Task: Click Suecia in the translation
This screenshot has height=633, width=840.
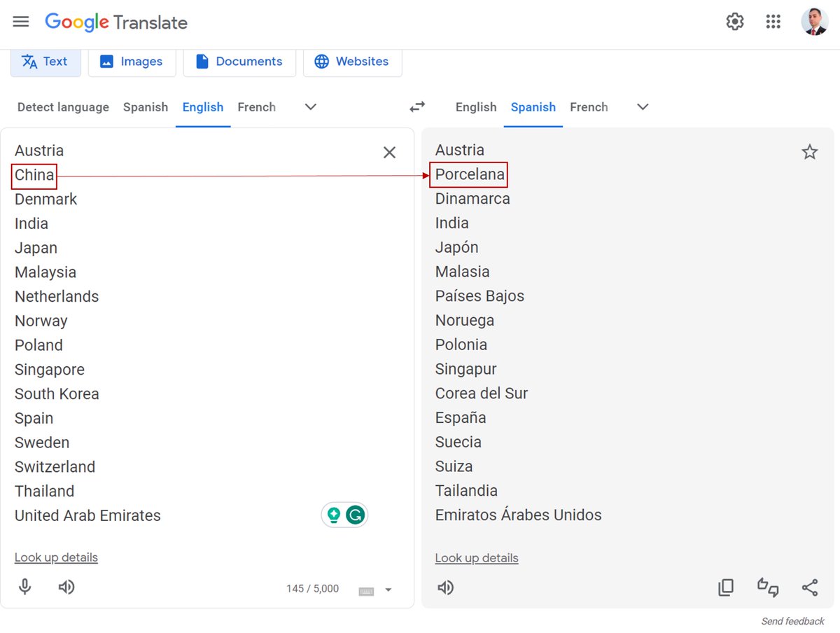Action: (x=458, y=442)
